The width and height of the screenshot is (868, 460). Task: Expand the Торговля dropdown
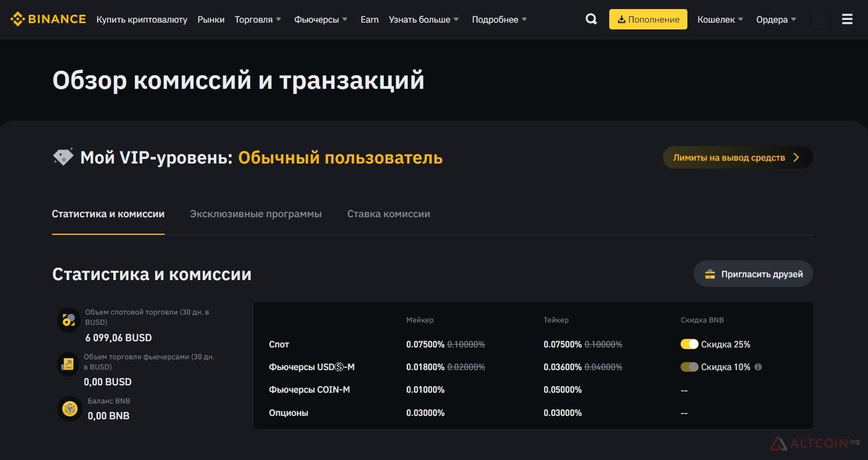(258, 19)
